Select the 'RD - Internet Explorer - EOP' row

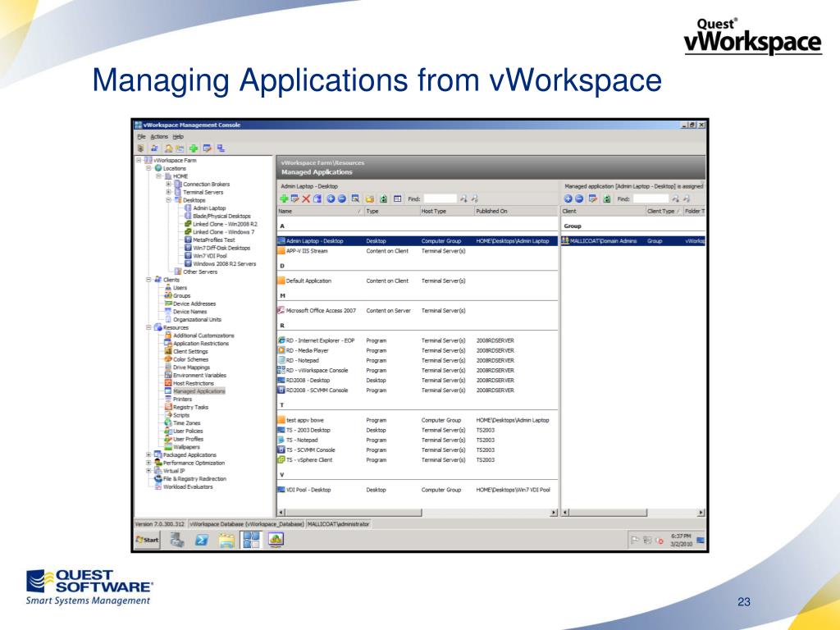click(x=418, y=340)
